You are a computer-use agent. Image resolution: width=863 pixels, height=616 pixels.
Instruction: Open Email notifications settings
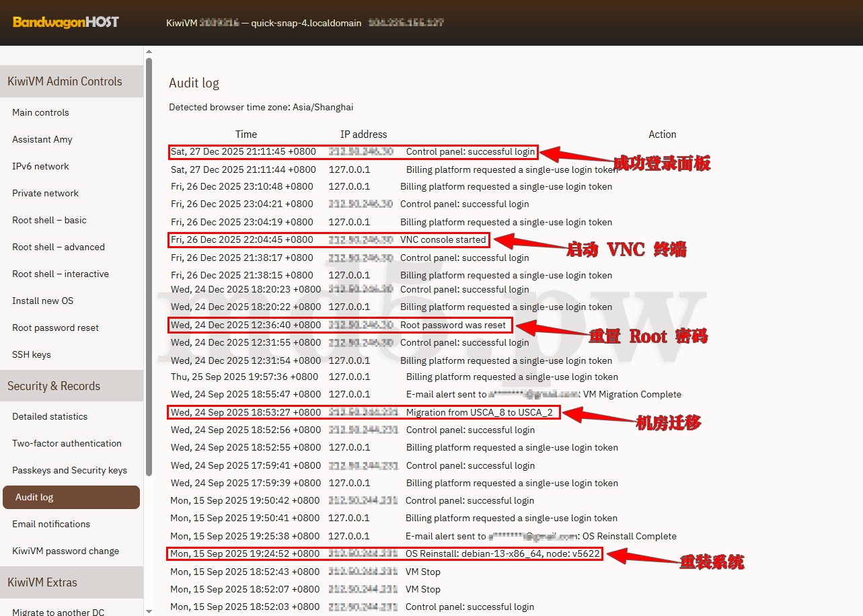click(x=51, y=524)
